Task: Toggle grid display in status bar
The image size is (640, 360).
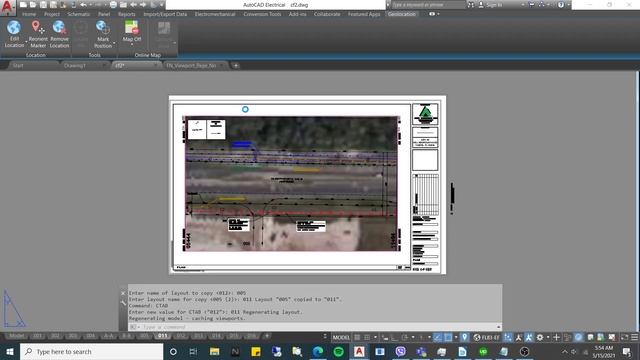Action: click(x=357, y=337)
